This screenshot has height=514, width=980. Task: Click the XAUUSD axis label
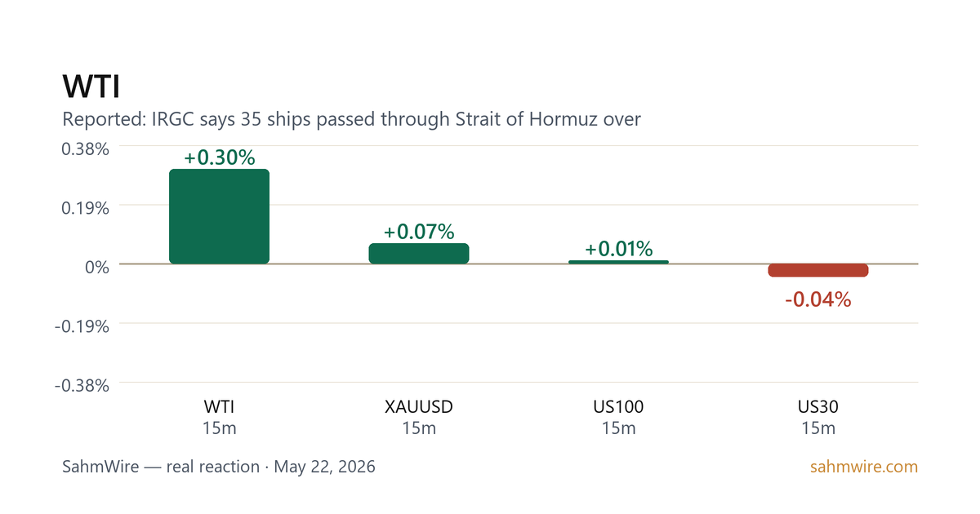tap(419, 406)
